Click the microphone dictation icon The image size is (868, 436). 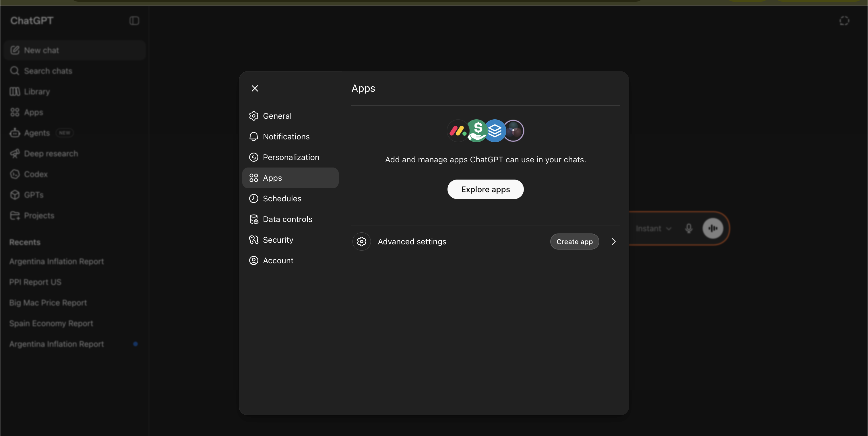(x=689, y=228)
